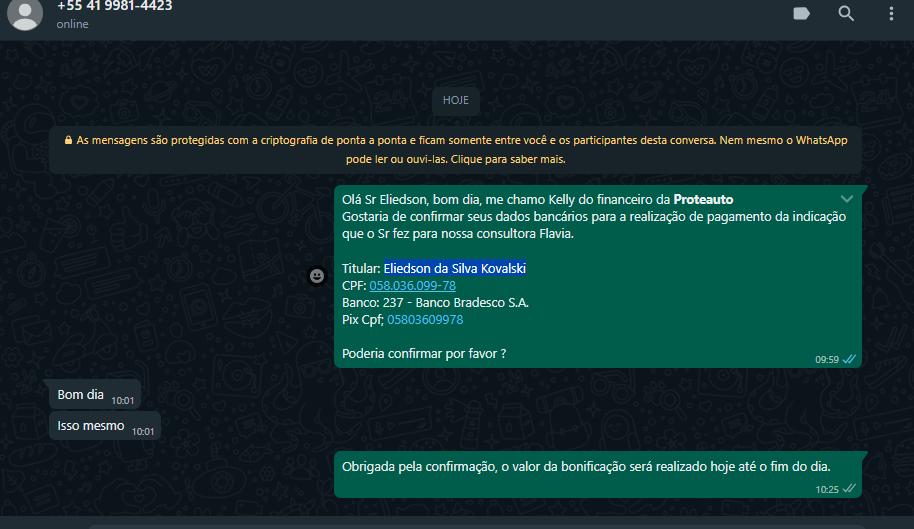Click the bold Proteauto text
Image resolution: width=914 pixels, height=529 pixels.
703,200
